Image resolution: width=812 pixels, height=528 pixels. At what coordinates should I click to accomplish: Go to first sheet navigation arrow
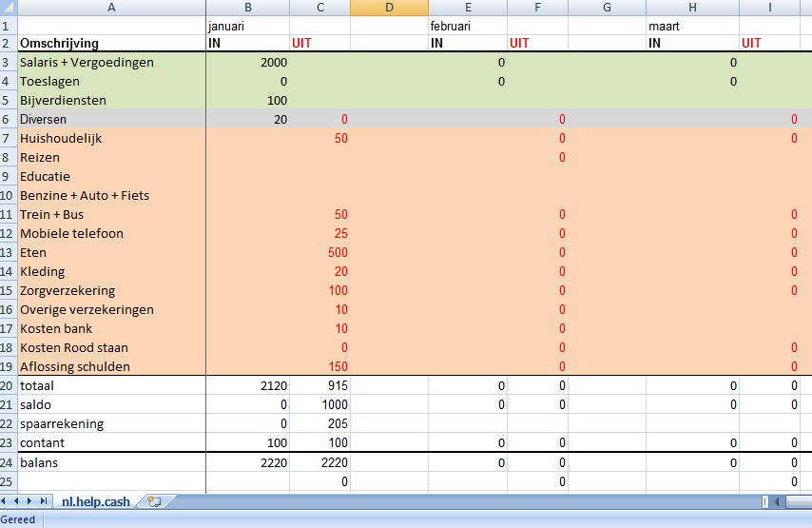[4, 501]
